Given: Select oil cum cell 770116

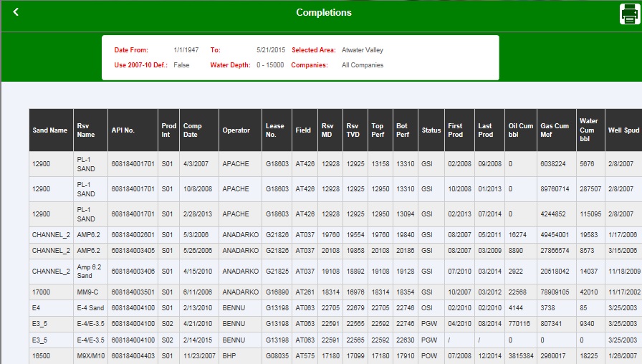Looking at the screenshot, I should [x=519, y=323].
